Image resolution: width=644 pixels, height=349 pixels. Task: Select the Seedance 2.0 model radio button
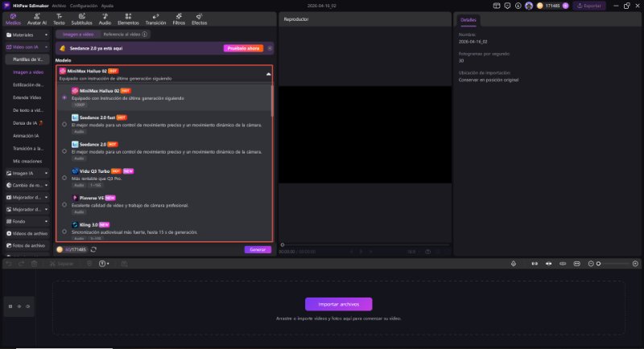pyautogui.click(x=64, y=151)
